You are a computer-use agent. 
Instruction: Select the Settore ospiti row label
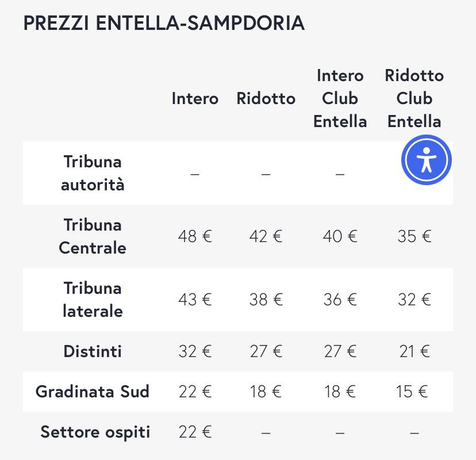[x=95, y=432]
